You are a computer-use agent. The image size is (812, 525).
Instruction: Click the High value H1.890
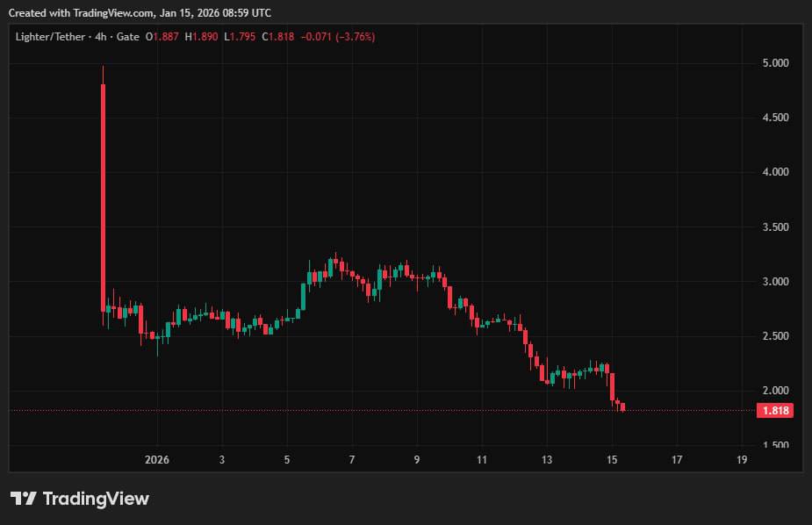tap(201, 37)
